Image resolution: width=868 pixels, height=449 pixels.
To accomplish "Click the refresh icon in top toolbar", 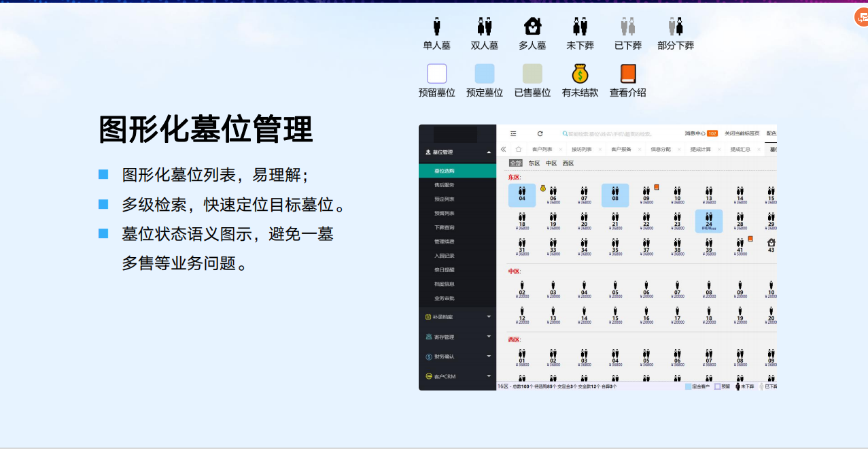I will tap(540, 134).
